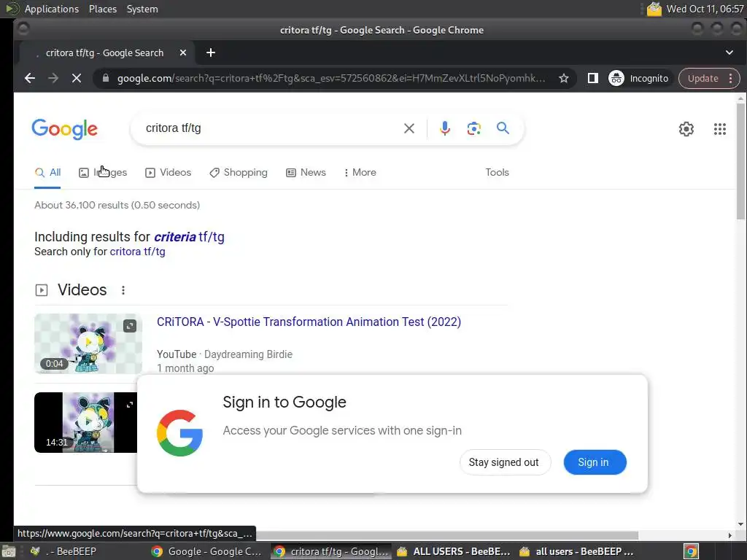Switch to Google - Google Chrome taskbar window
Image resolution: width=747 pixels, height=560 pixels.
click(206, 551)
